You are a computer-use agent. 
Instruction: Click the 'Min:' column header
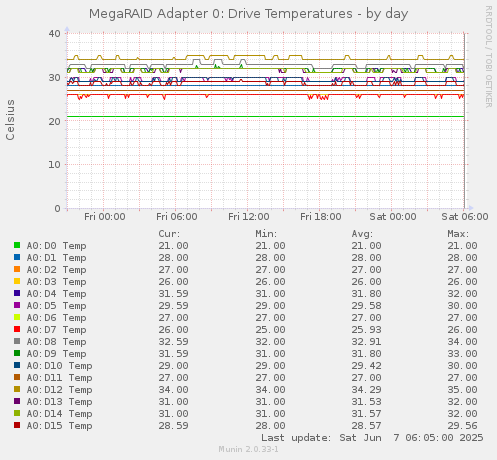pyautogui.click(x=266, y=234)
